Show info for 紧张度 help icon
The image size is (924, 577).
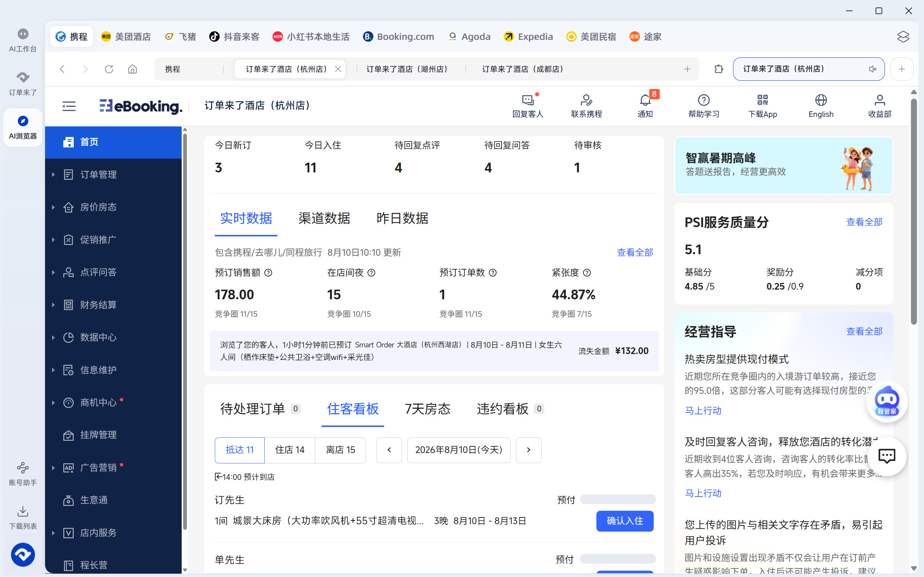pos(587,273)
